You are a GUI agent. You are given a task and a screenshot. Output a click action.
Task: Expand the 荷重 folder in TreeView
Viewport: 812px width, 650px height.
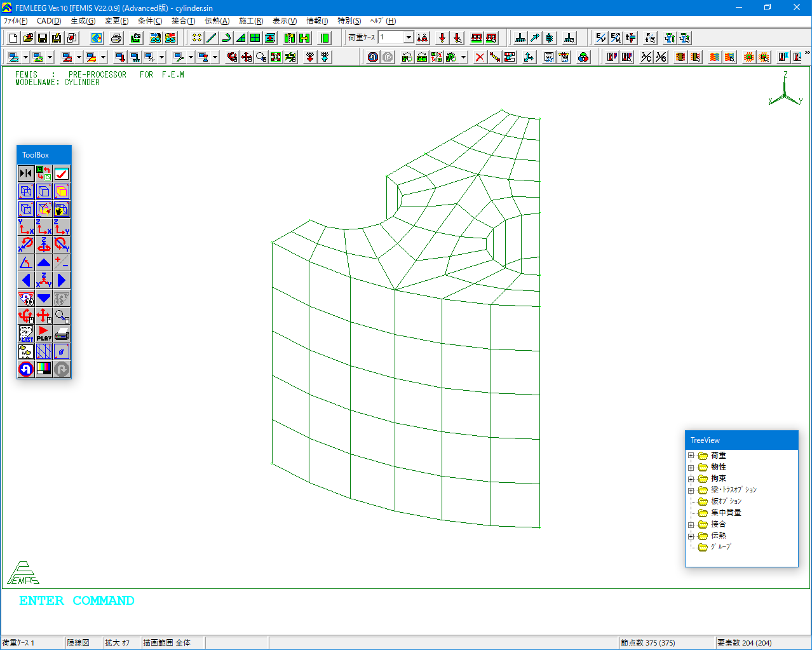coord(691,456)
